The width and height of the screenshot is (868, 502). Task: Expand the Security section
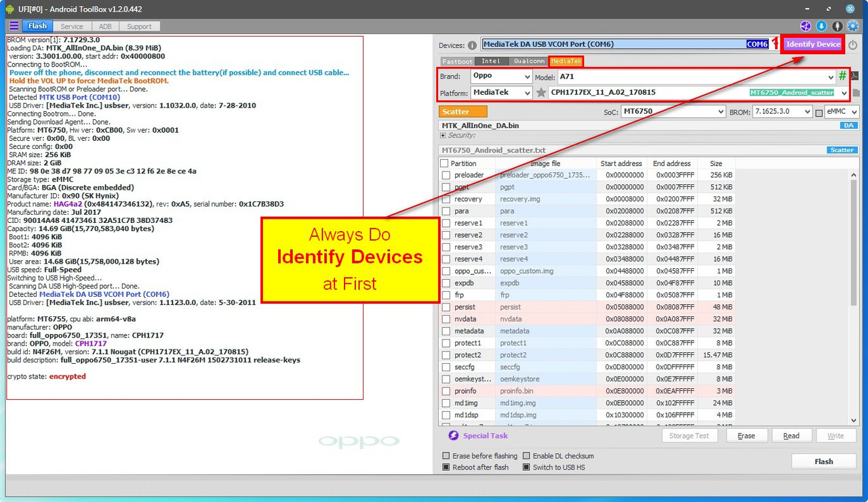[443, 135]
